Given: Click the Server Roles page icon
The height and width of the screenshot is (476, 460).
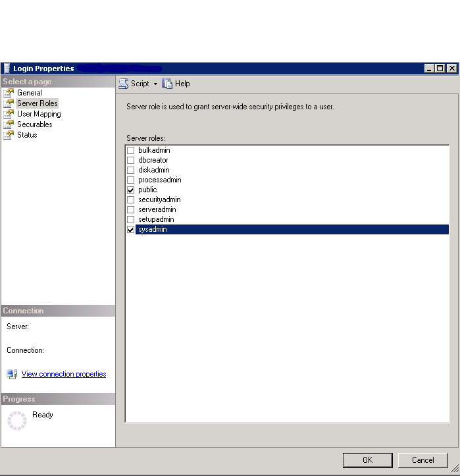Looking at the screenshot, I should 8,103.
